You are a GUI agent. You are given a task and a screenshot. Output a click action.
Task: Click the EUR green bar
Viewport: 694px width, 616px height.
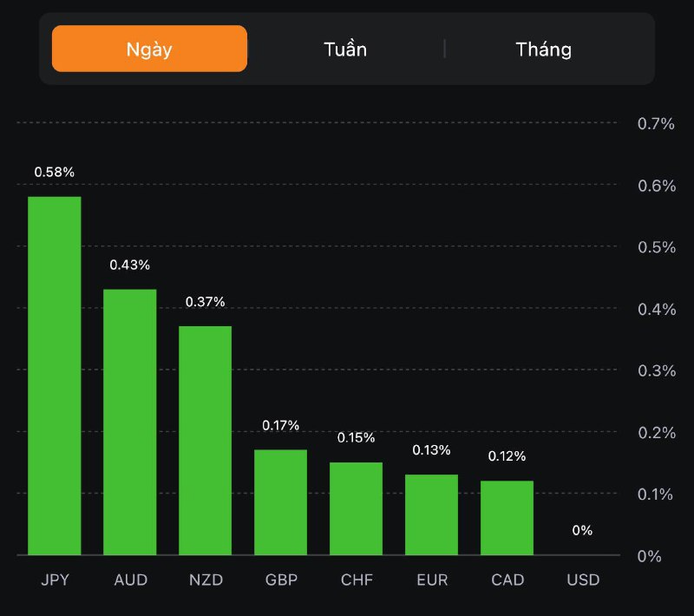(x=431, y=514)
